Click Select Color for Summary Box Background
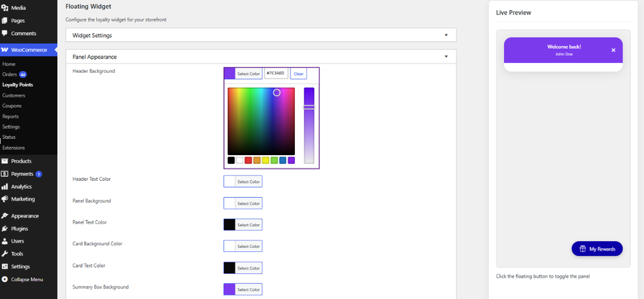This screenshot has width=644, height=299. [248, 289]
